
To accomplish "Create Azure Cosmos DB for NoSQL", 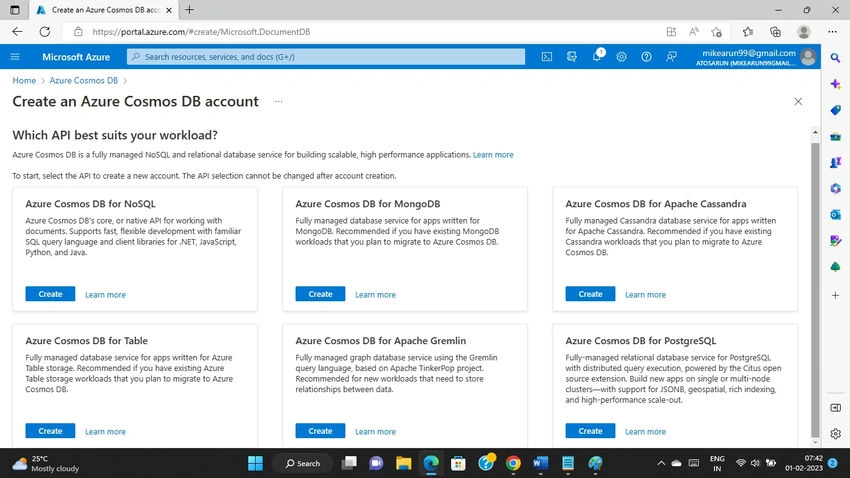I will (50, 294).
